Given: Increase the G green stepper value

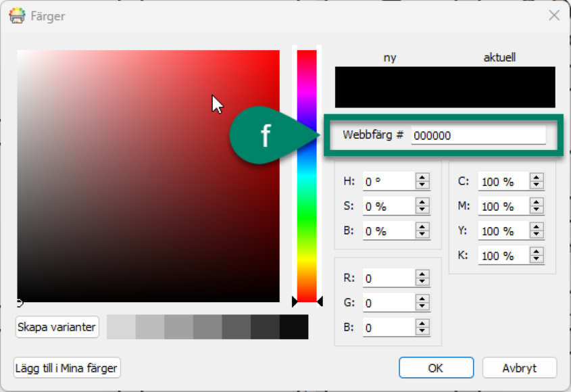Looking at the screenshot, I should click(x=422, y=299).
